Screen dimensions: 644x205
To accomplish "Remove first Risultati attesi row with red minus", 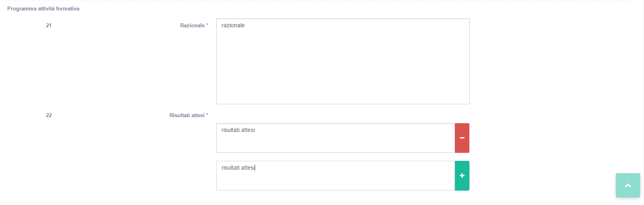I will point(462,138).
